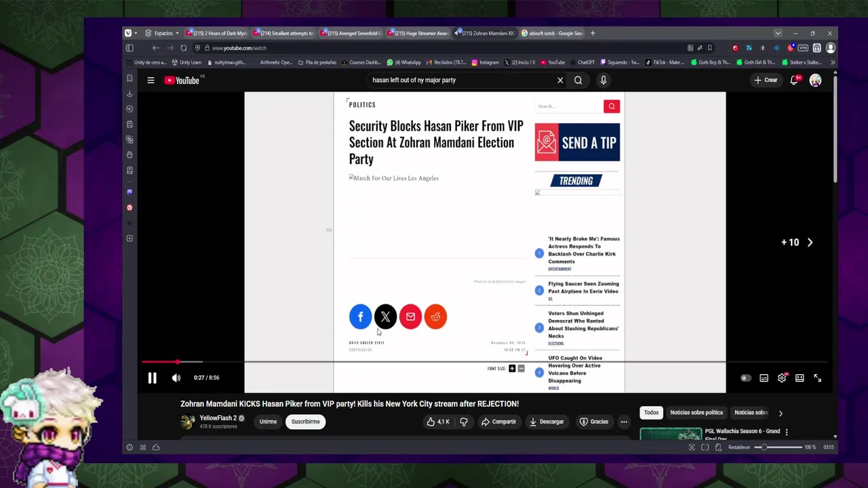868x488 pixels.
Task: Toggle video subtitles
Action: tap(764, 378)
